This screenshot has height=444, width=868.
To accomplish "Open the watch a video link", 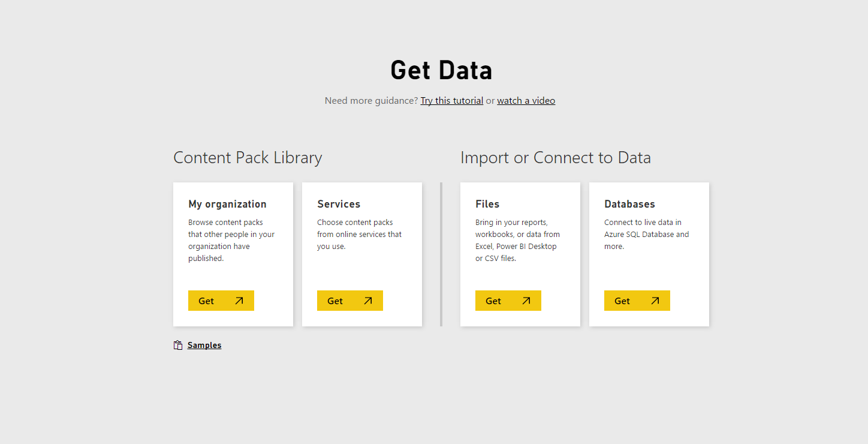I will click(526, 100).
